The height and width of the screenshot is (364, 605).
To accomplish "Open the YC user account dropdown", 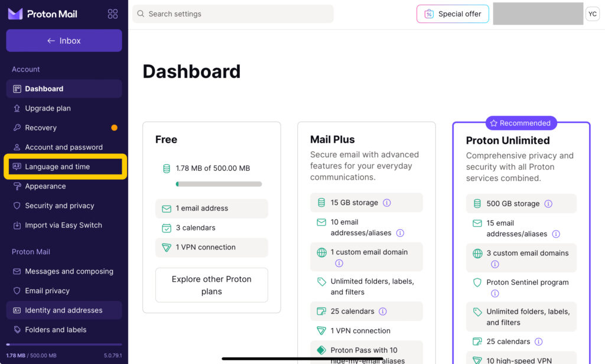I will click(592, 14).
